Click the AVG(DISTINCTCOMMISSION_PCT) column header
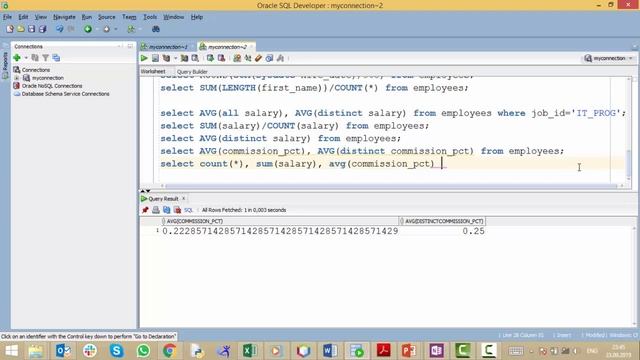The height and width of the screenshot is (360, 640). (442, 221)
